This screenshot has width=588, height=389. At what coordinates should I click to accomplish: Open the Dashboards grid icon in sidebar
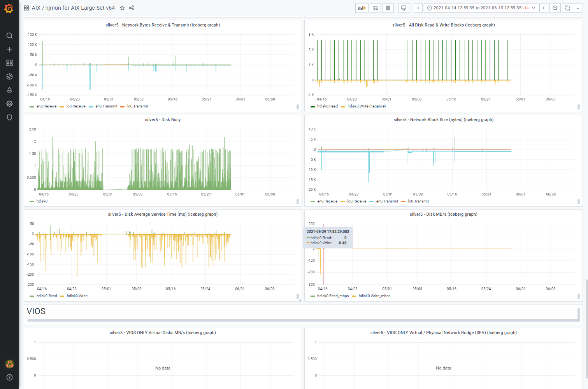click(9, 63)
